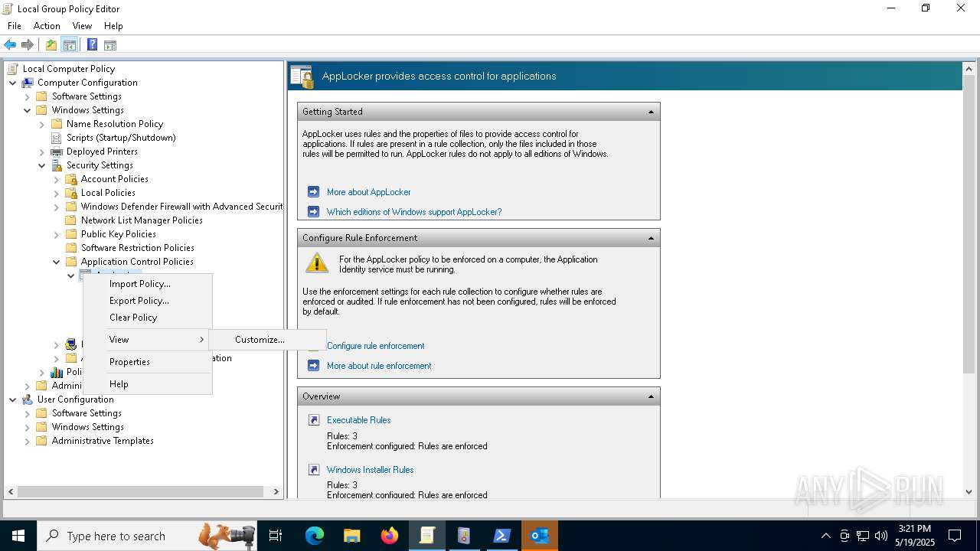Click the Task View taskbar icon

[x=276, y=536]
